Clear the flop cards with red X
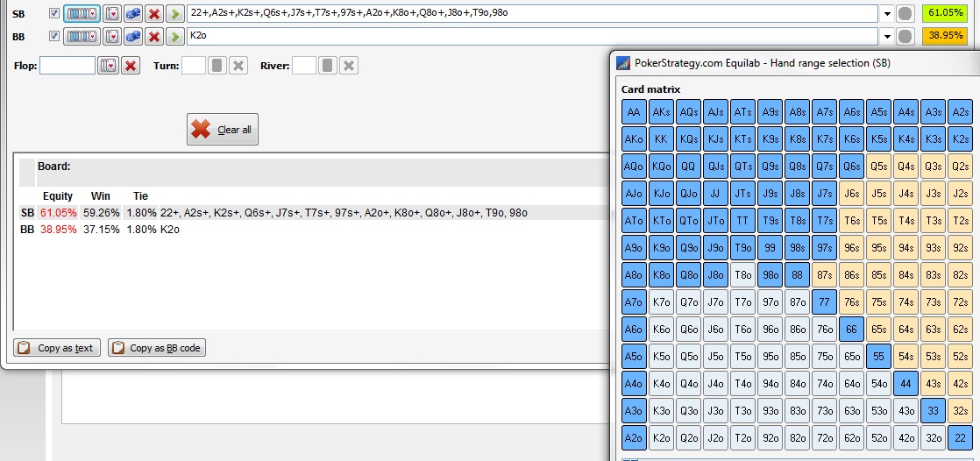 pyautogui.click(x=130, y=66)
